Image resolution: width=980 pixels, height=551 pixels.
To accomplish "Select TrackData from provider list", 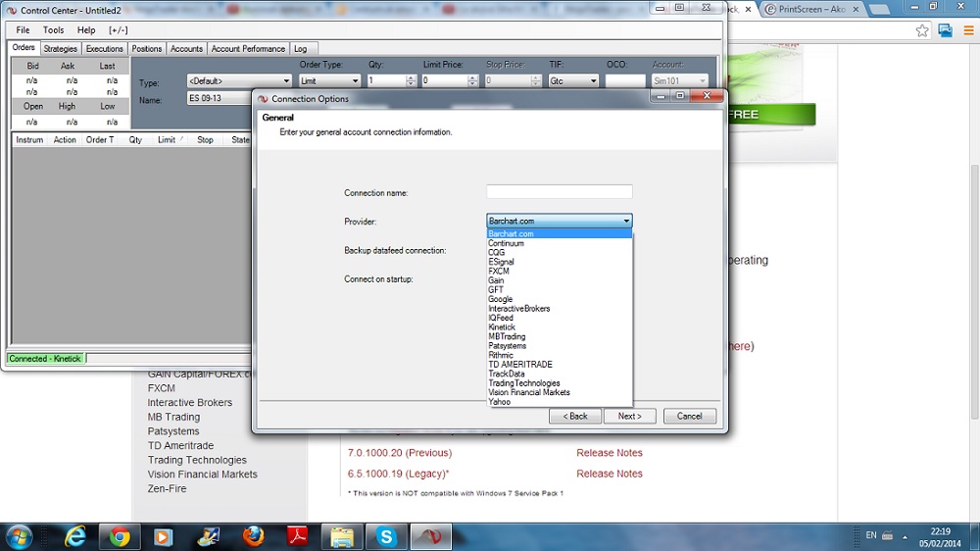I will point(560,374).
